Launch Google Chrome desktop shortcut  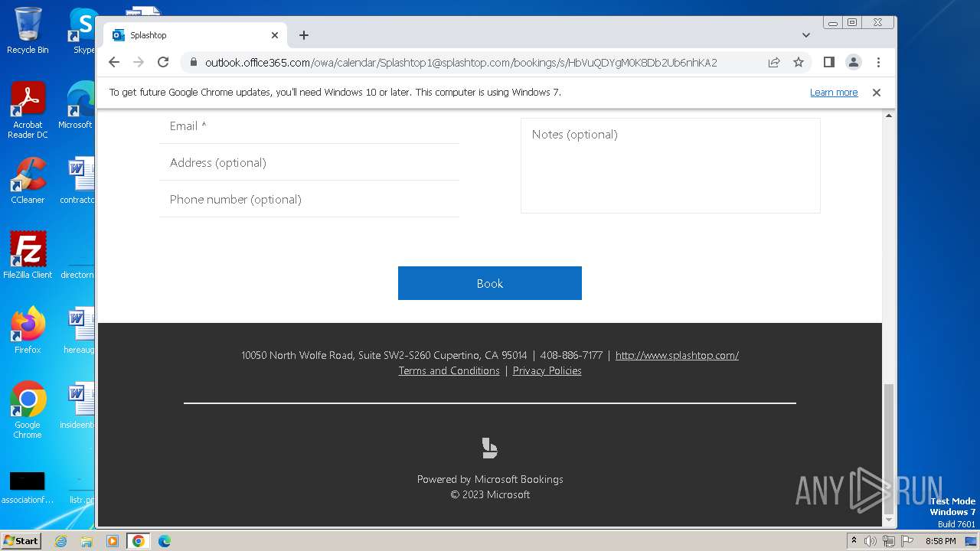(28, 410)
